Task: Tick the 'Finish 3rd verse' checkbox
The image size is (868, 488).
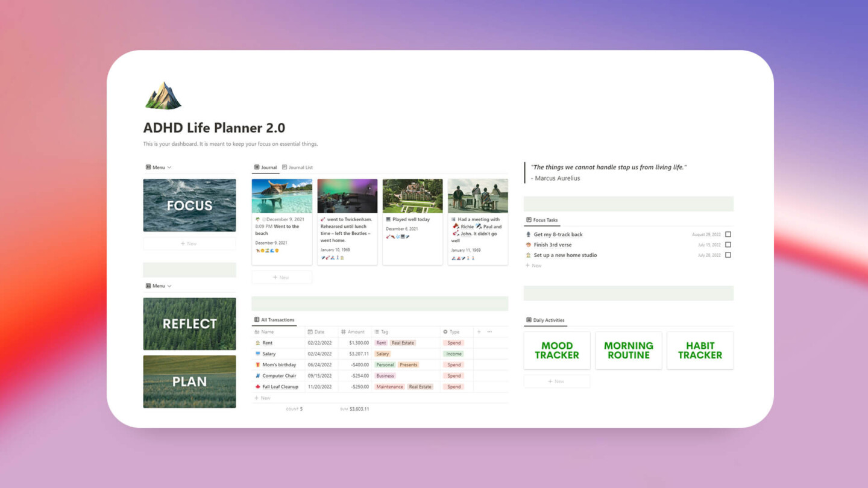Action: [728, 245]
